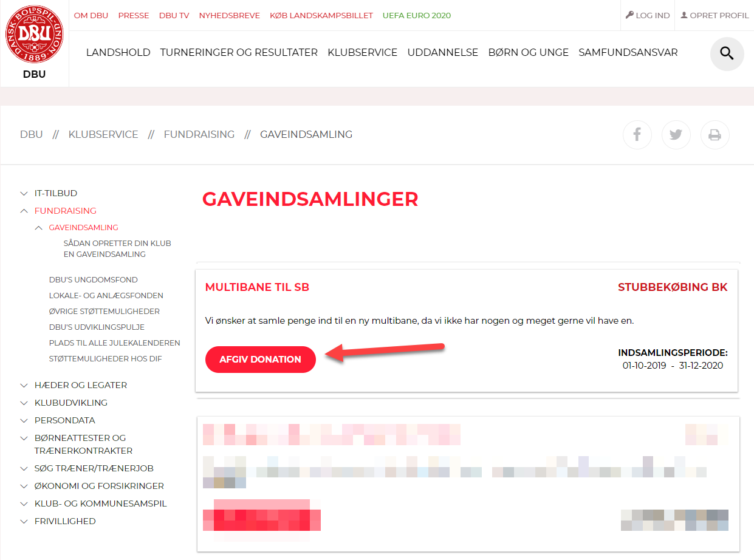Go to OM DBU link
Screen dimensions: 754x560
tap(91, 16)
